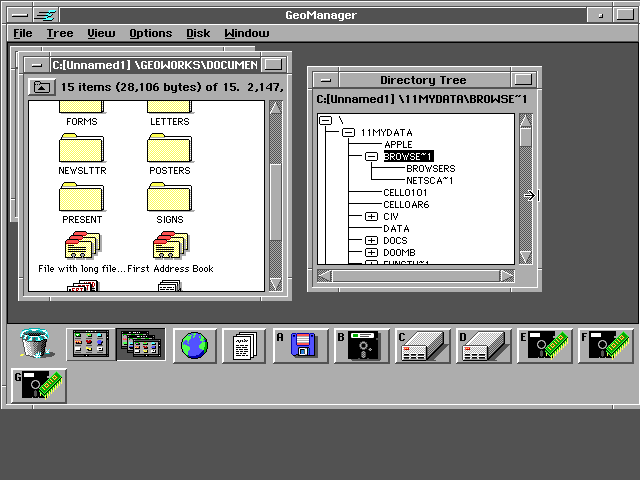Select 11MYDATA label in tree
The height and width of the screenshot is (480, 640).
[386, 133]
